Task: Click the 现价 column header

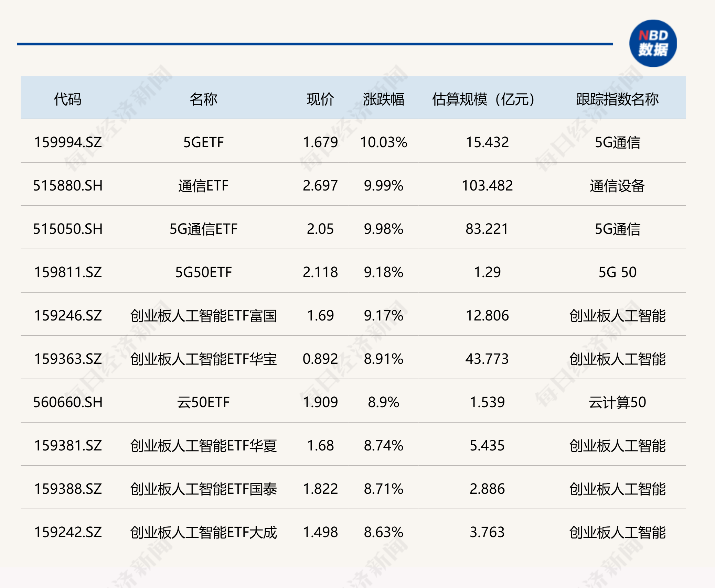Action: (320, 99)
